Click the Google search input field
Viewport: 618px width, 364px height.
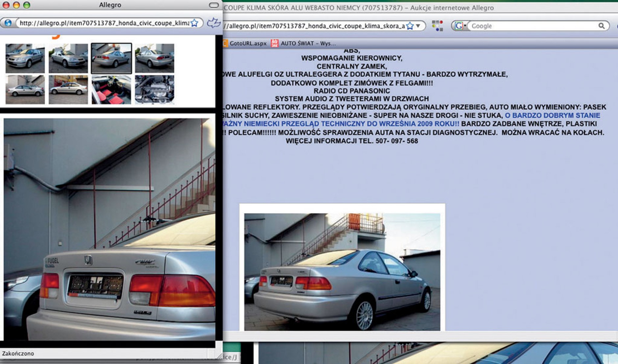(533, 26)
